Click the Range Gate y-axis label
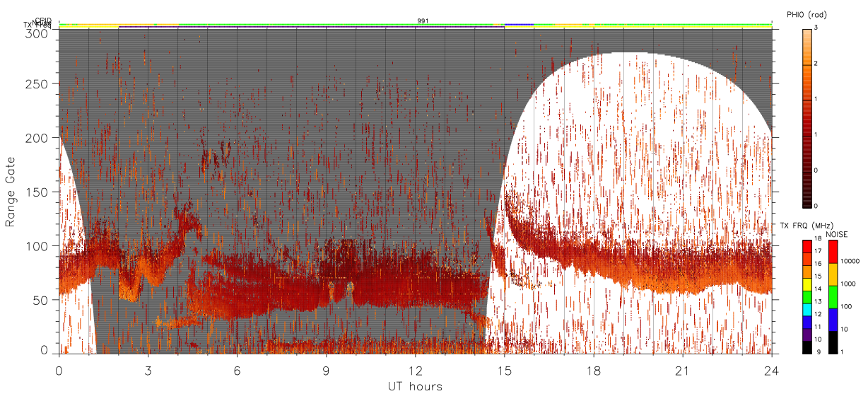 [11, 192]
